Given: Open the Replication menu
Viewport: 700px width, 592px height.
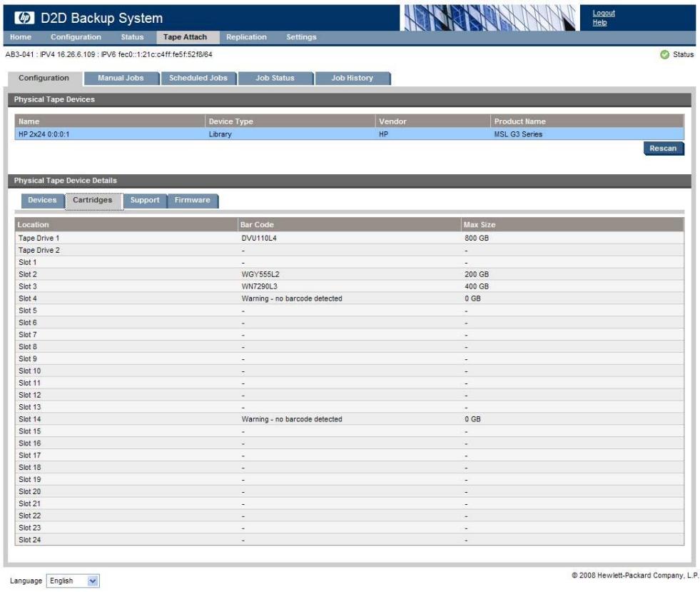Looking at the screenshot, I should tap(246, 37).
